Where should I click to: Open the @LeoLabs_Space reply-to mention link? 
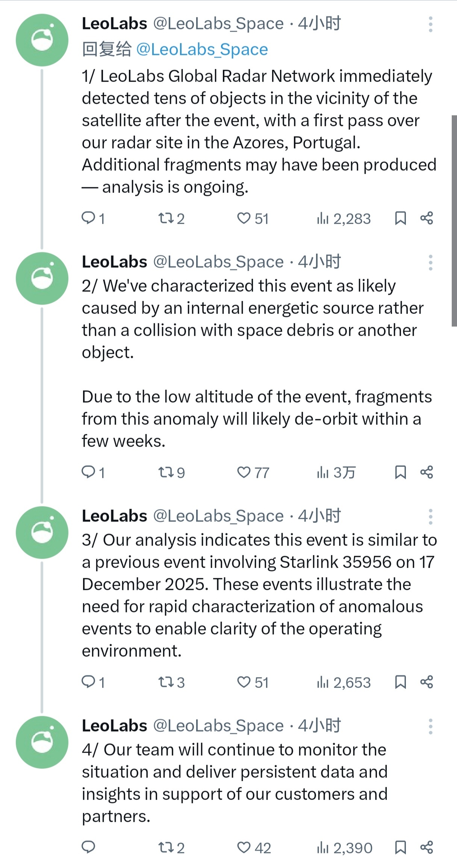click(202, 50)
